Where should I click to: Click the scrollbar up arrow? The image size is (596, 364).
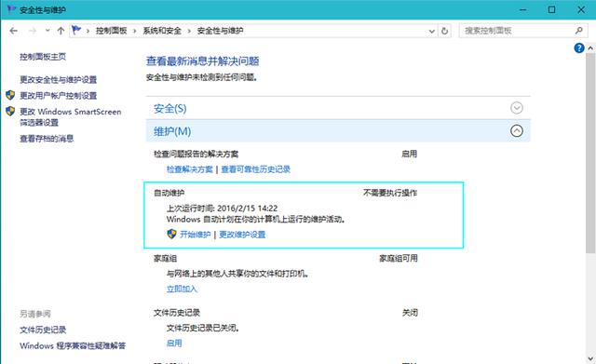coord(590,48)
